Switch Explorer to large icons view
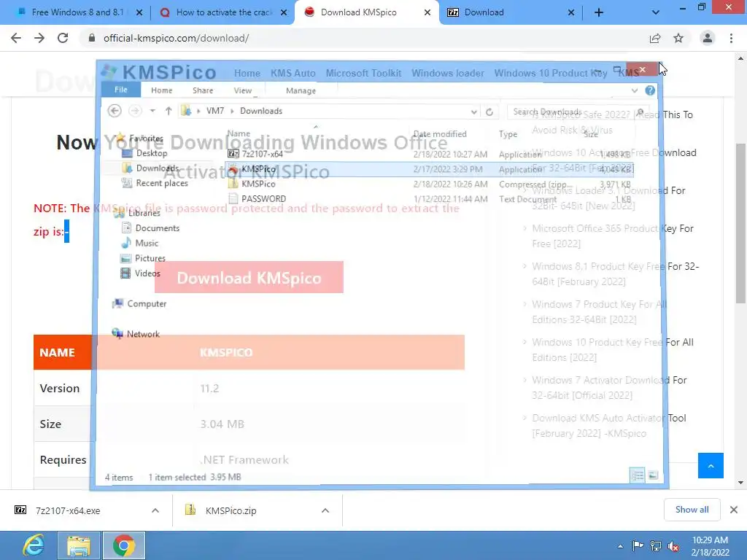The height and width of the screenshot is (560, 747). pos(653,475)
